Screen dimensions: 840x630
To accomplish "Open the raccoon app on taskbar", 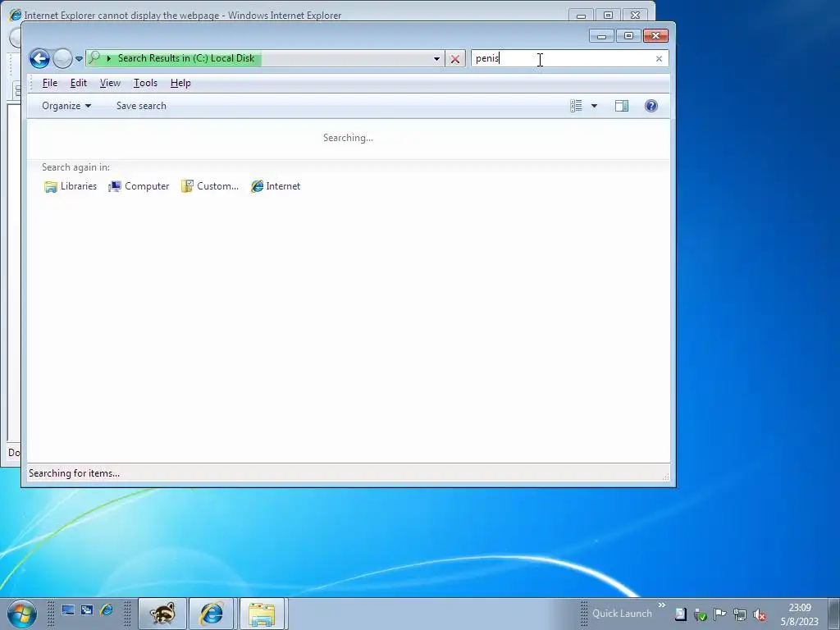I will 162,614.
